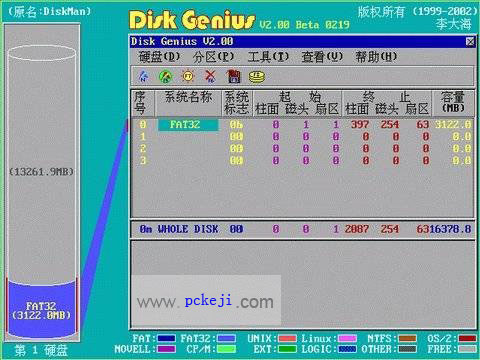Viewport: 480px width, 360px height.
Task: Click the red floppy disk save icon
Action: tap(234, 76)
